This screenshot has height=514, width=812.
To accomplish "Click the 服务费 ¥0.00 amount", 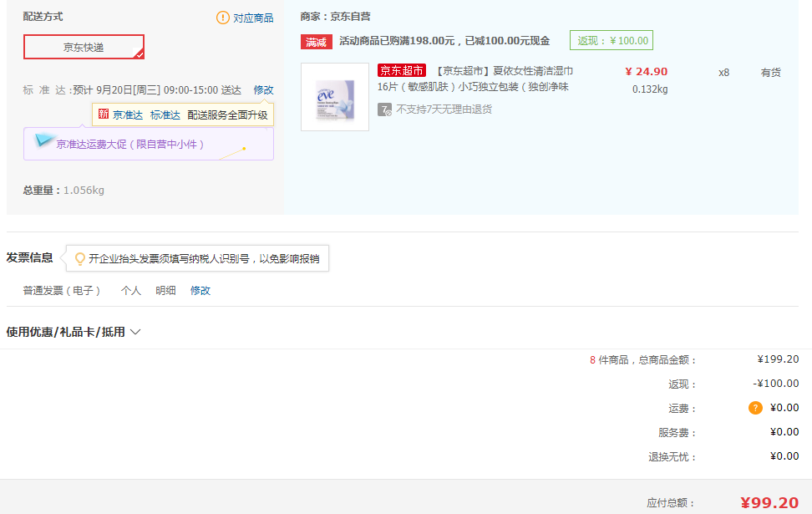I will 784,431.
